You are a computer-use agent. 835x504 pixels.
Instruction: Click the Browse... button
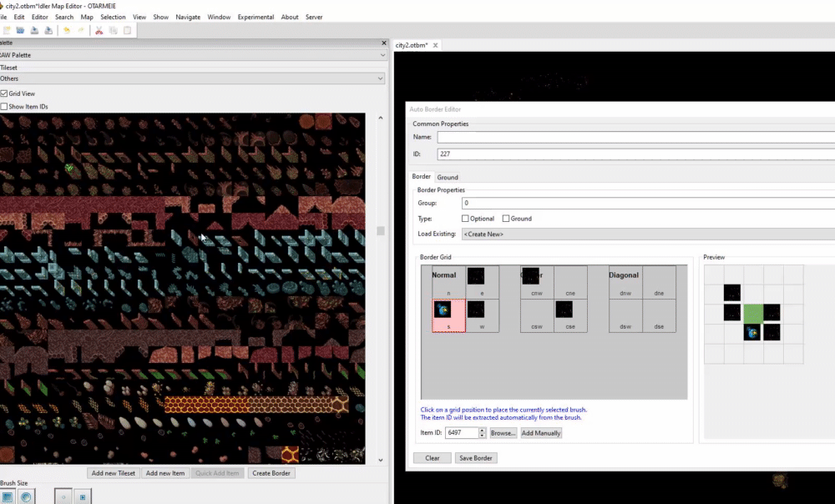(504, 433)
